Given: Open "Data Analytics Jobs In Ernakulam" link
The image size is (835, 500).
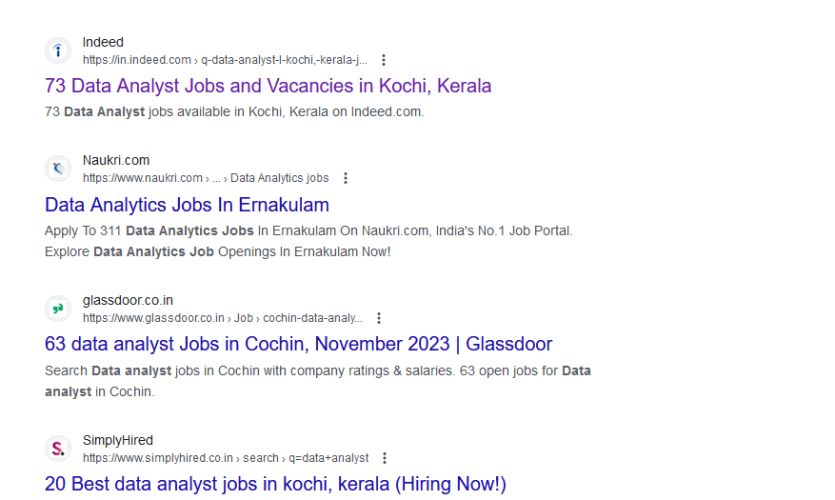Looking at the screenshot, I should 187,205.
